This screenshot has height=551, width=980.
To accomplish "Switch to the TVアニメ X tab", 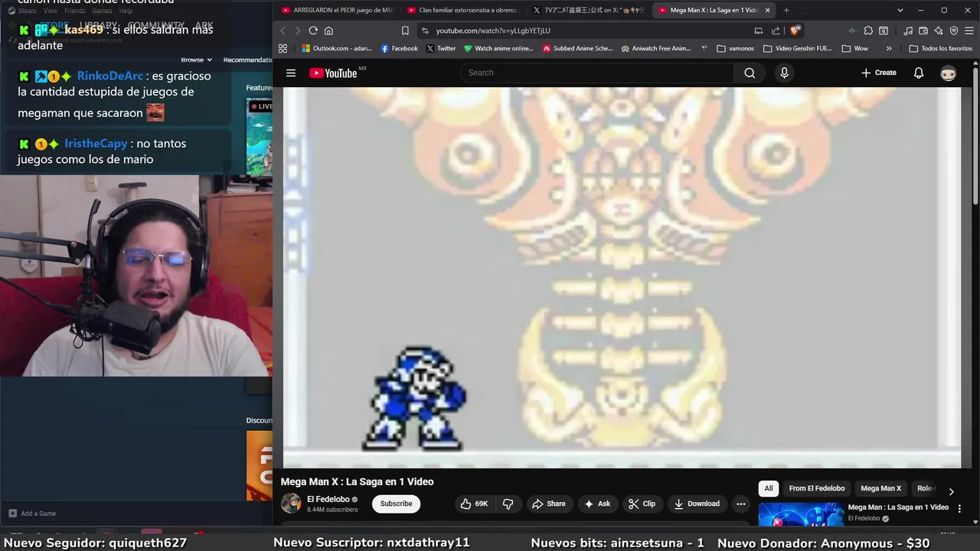I will 587,10.
